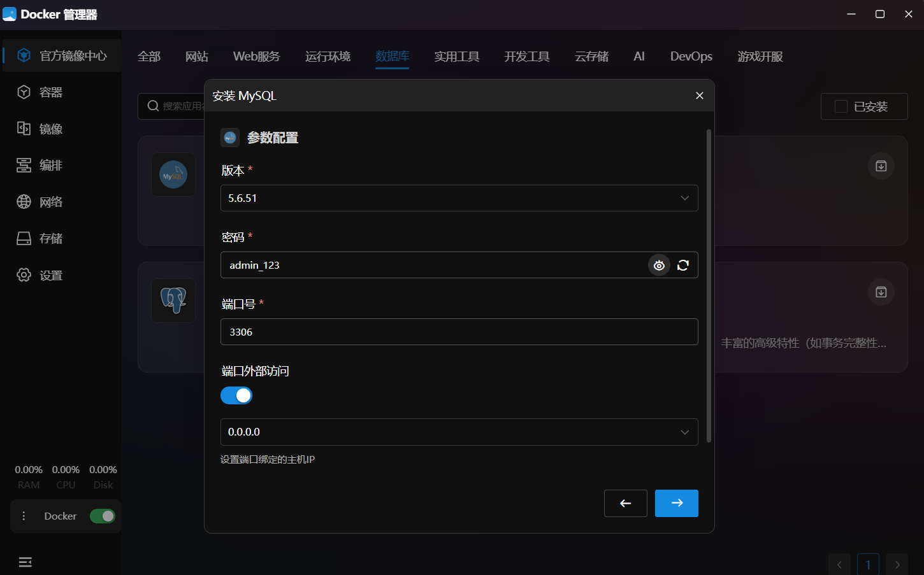The width and height of the screenshot is (924, 575).
Task: Expand the 0.0.0.0 host IP dropdown
Action: click(x=459, y=432)
